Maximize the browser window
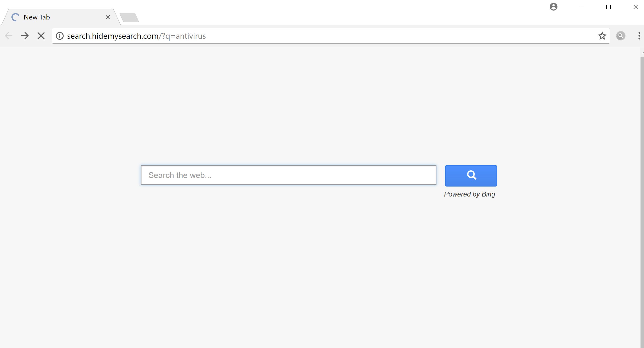 point(609,7)
